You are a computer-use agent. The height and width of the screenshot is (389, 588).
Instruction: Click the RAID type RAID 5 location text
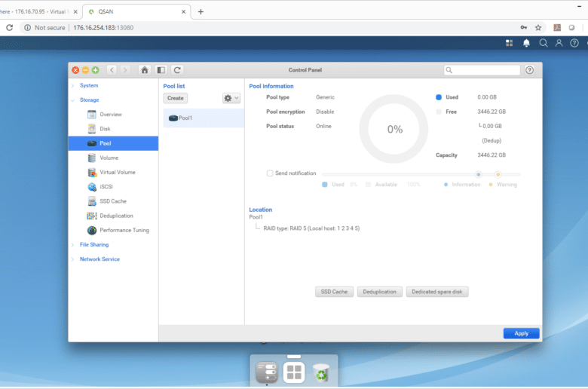point(311,228)
